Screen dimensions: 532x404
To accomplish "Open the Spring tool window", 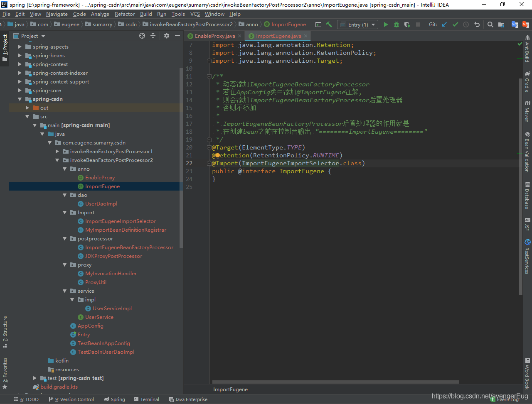I will (x=114, y=399).
